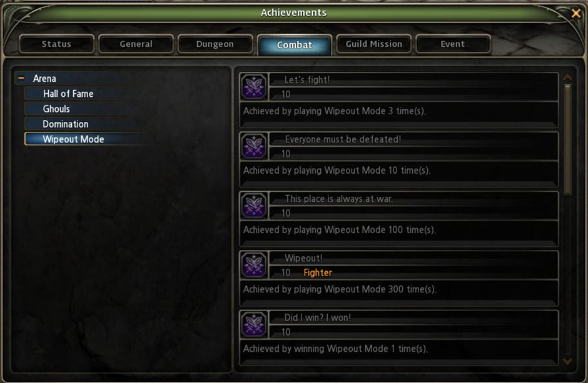
Task: Select the Event tab
Action: pos(453,44)
